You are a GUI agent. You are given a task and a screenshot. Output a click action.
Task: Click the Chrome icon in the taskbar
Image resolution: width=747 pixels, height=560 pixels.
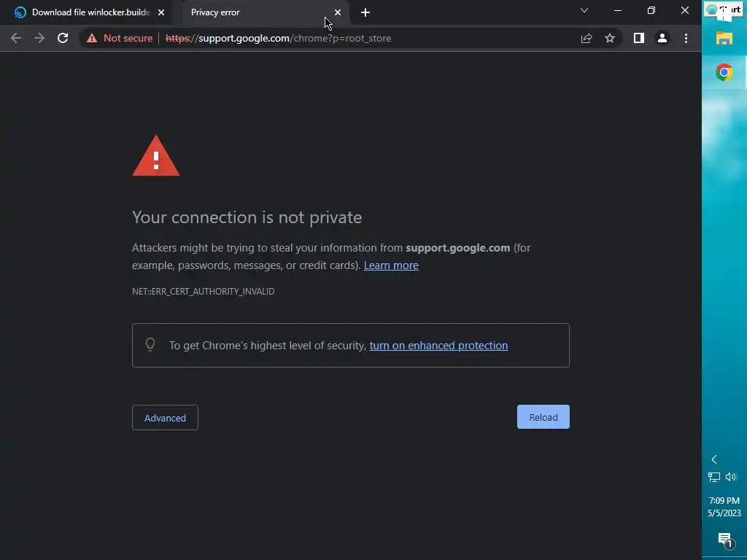click(x=724, y=72)
